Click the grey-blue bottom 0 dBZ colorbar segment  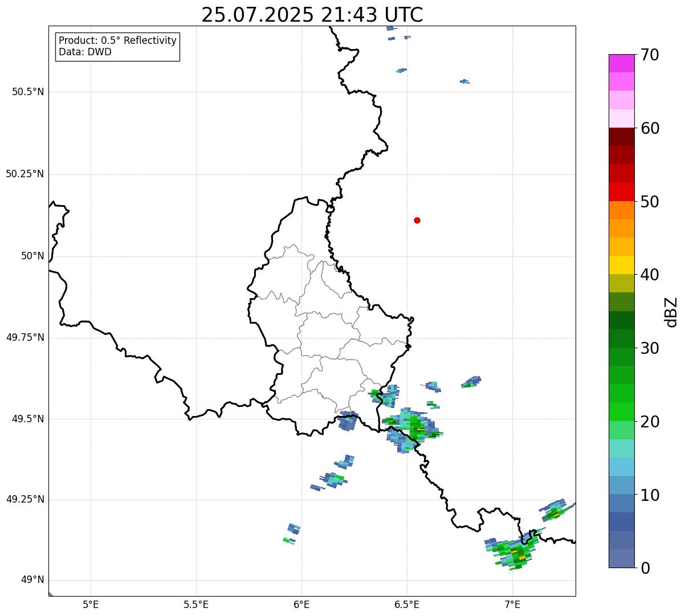(621, 558)
